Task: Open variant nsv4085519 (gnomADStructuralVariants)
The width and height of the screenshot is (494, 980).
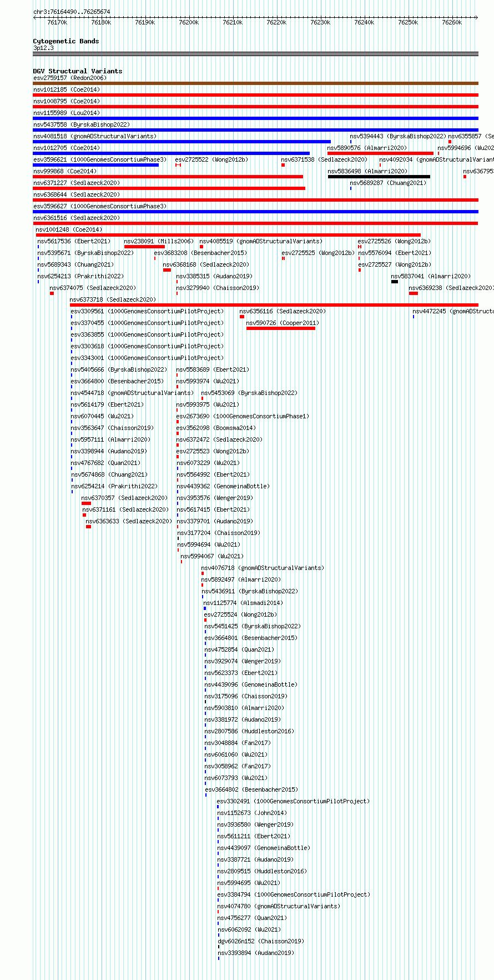Action: [x=261, y=242]
